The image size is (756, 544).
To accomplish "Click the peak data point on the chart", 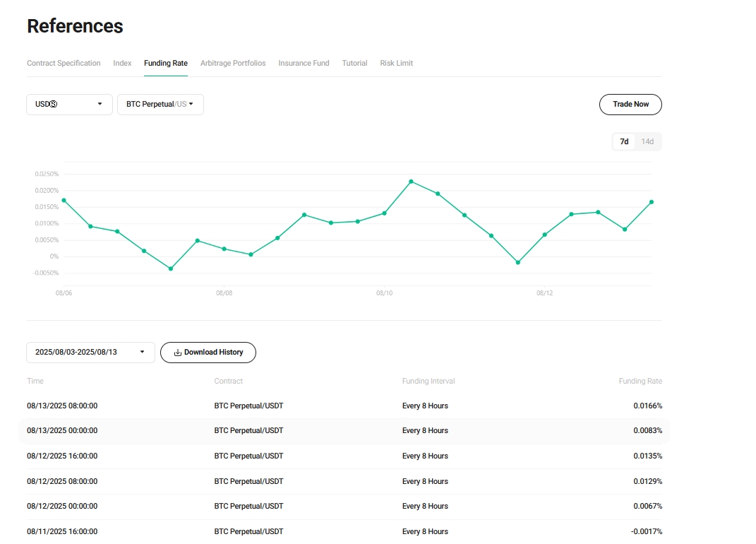I will (411, 182).
